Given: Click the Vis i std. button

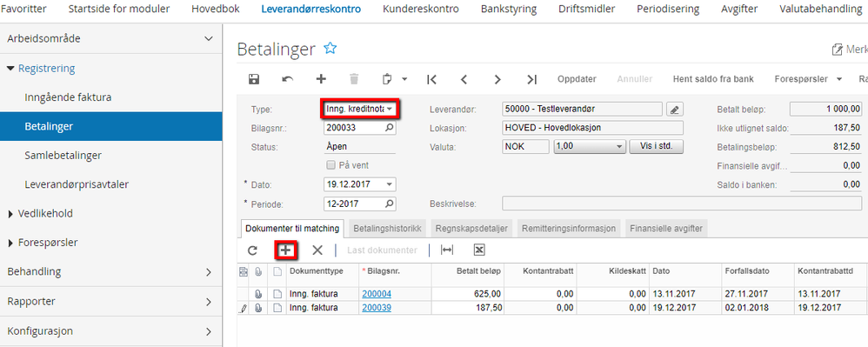Looking at the screenshot, I should (656, 147).
